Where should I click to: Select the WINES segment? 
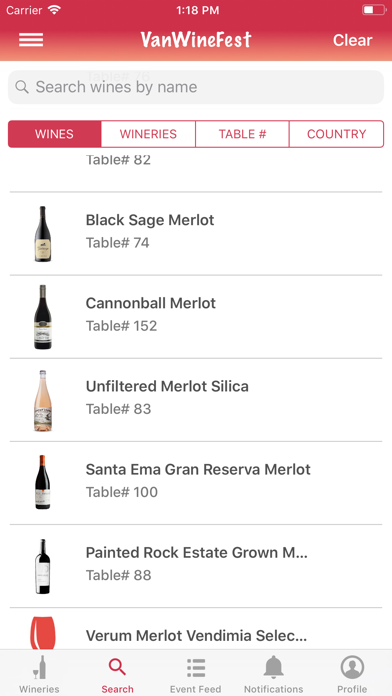[55, 134]
